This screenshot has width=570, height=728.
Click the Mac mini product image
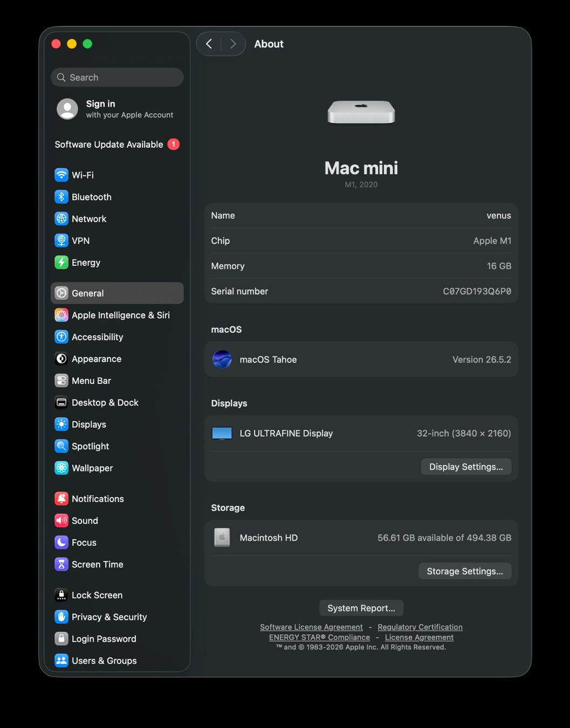(x=361, y=112)
